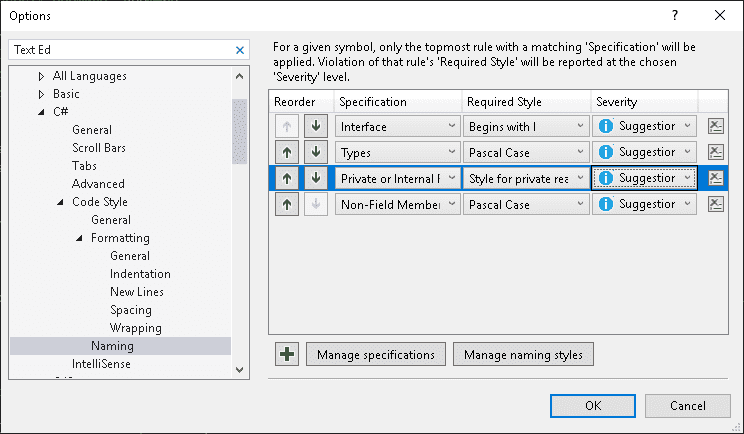Delete the Interface naming rule
Viewport: 744px width, 434px height.
[716, 126]
